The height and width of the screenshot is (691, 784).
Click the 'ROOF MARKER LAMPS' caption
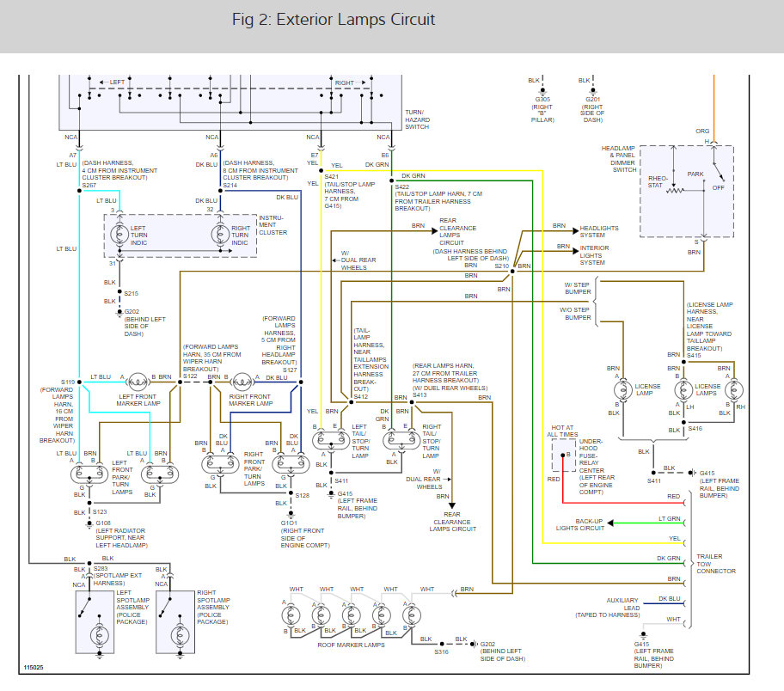coord(351,645)
